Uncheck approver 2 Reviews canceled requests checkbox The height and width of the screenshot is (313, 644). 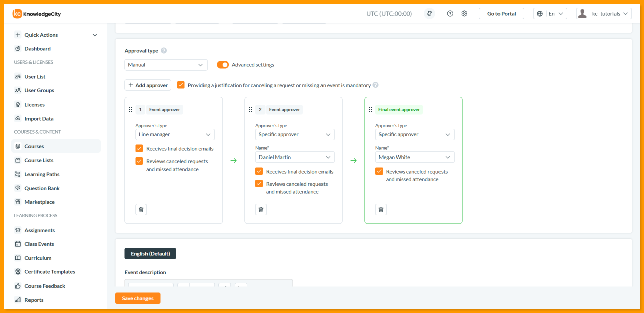pyautogui.click(x=259, y=184)
